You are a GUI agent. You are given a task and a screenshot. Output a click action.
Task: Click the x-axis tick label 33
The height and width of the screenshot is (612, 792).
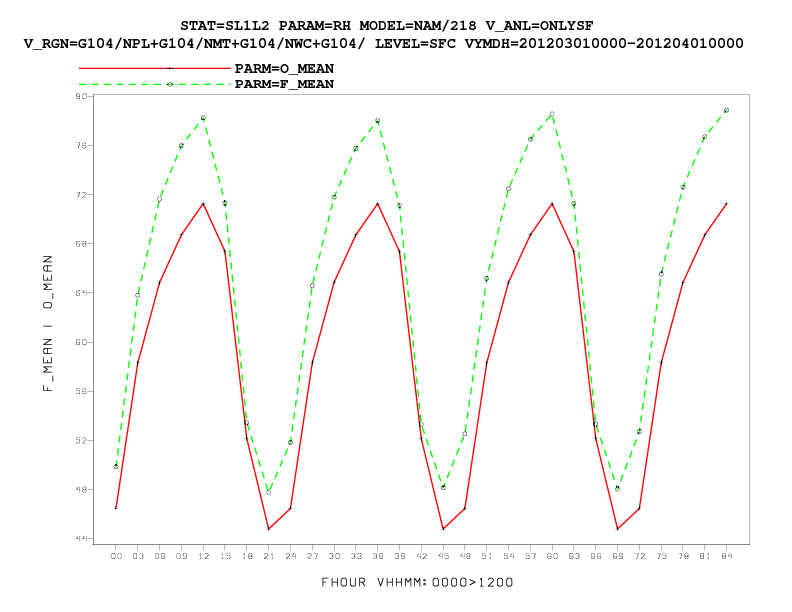[356, 556]
